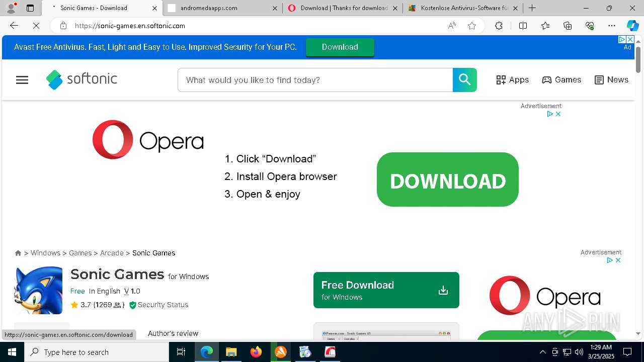Click the browser address bar URL
Image resolution: width=644 pixels, height=362 pixels.
click(130, 26)
